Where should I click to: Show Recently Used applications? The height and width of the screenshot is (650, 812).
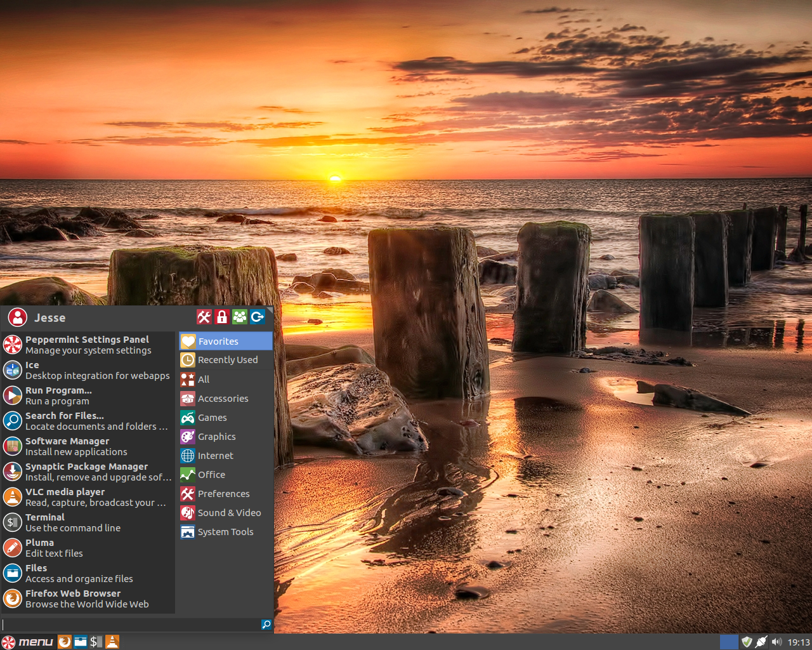pyautogui.click(x=226, y=360)
